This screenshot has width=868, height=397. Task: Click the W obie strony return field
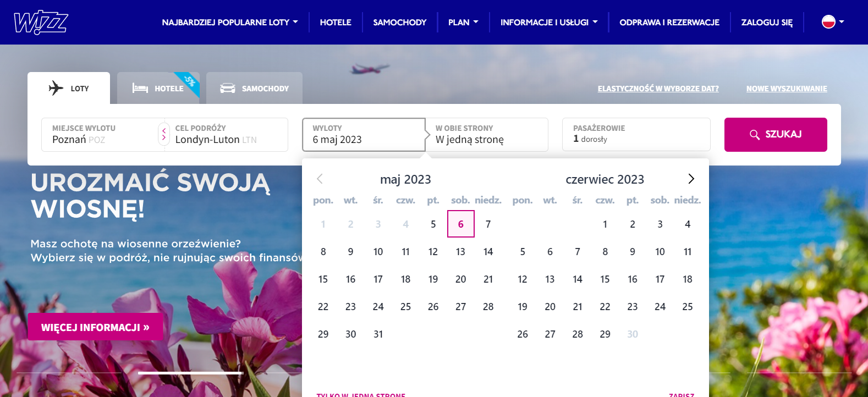point(487,135)
